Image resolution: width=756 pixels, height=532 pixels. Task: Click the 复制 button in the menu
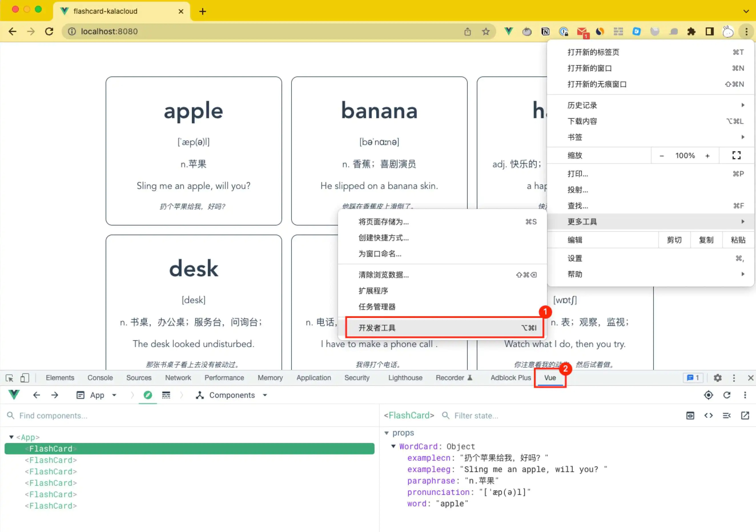click(x=706, y=240)
